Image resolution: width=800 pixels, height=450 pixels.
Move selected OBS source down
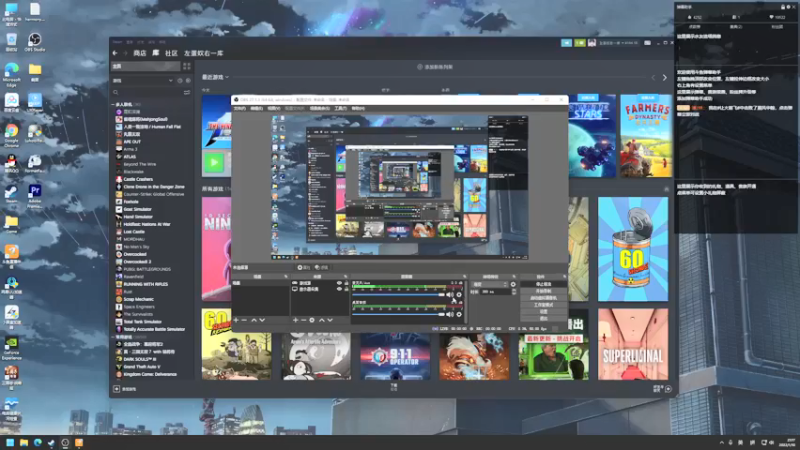tap(330, 320)
